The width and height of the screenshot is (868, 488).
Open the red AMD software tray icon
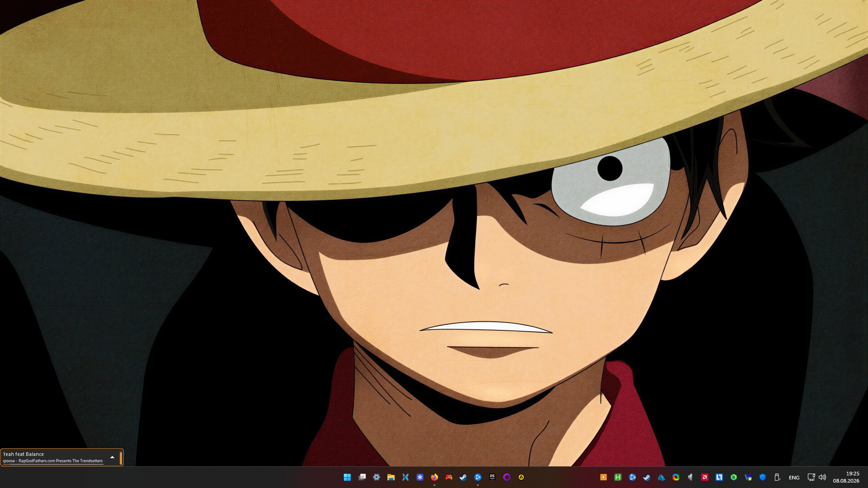click(x=705, y=477)
